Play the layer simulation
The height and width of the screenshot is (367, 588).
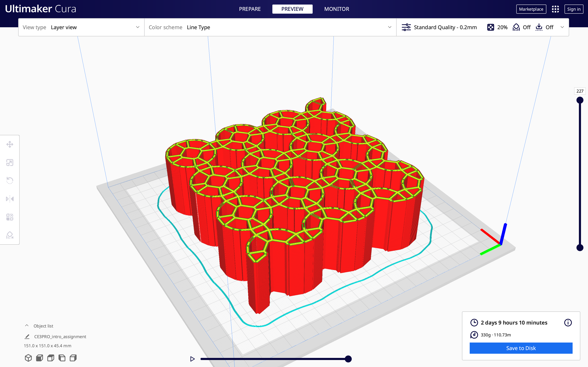(x=192, y=359)
